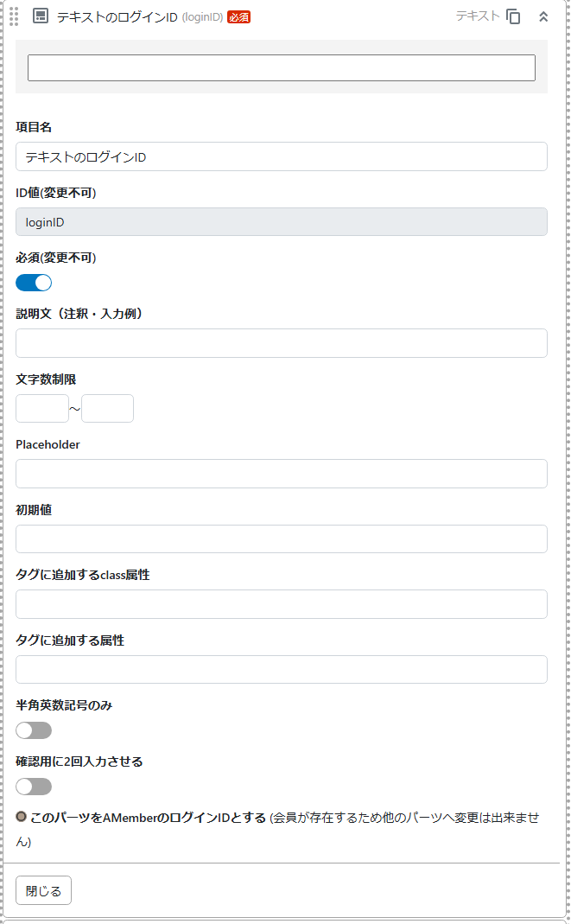The height and width of the screenshot is (924, 571).
Task: Click the maximum character limit box
Action: [x=107, y=408]
